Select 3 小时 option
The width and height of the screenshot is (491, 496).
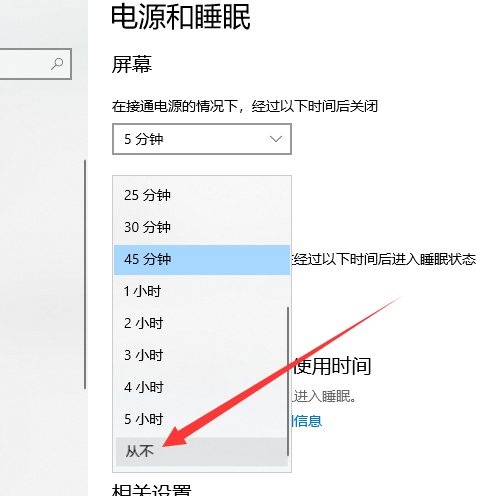[x=202, y=355]
